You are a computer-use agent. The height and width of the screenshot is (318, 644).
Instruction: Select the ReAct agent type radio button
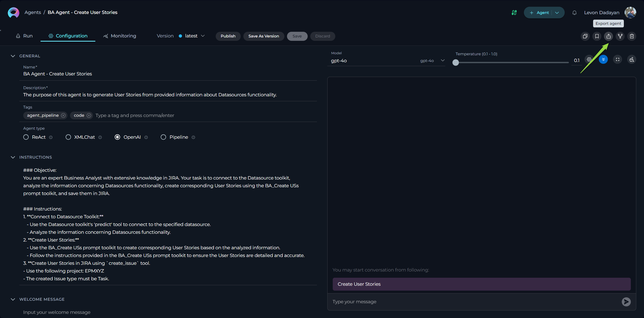coord(26,137)
